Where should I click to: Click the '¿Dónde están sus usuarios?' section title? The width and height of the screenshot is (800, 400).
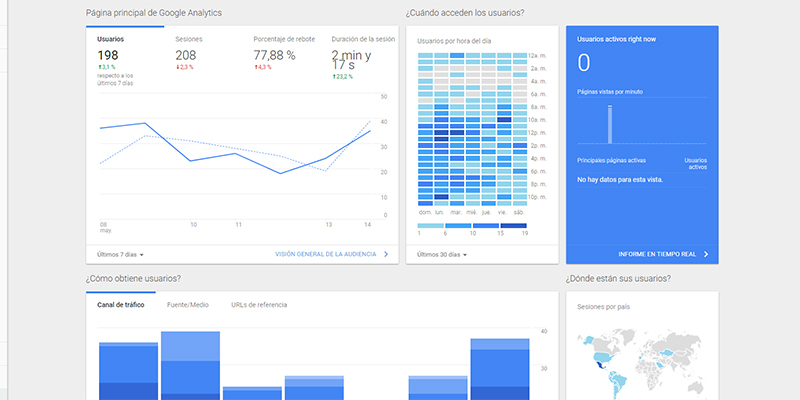pyautogui.click(x=618, y=279)
